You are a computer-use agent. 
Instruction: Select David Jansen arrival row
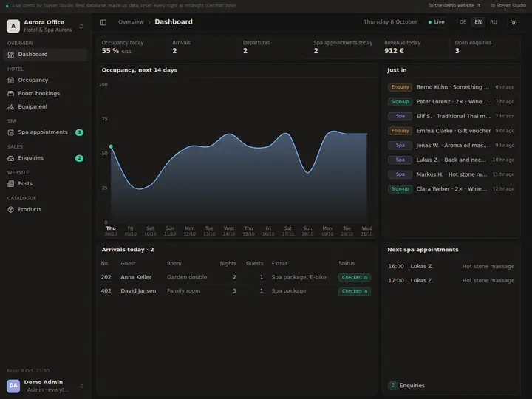[x=236, y=291]
